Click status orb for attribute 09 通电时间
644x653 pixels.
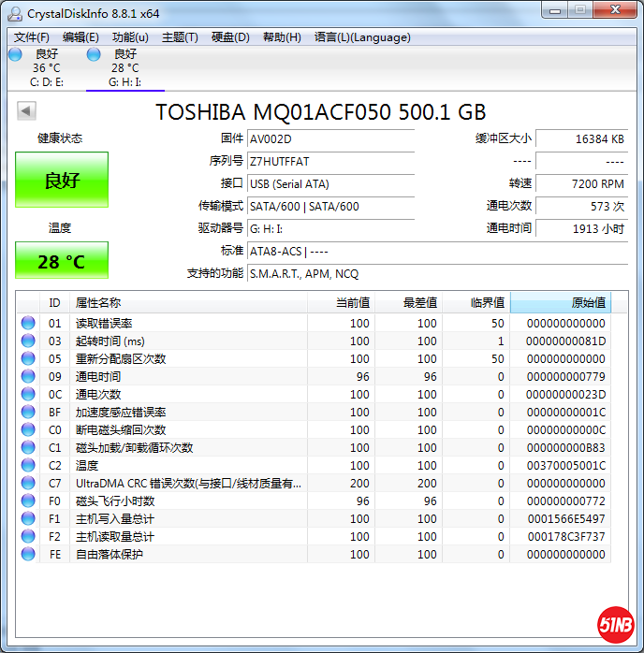click(28, 377)
